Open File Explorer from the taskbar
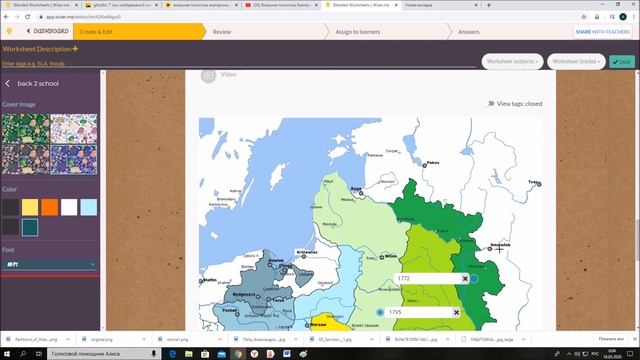 [x=189, y=353]
